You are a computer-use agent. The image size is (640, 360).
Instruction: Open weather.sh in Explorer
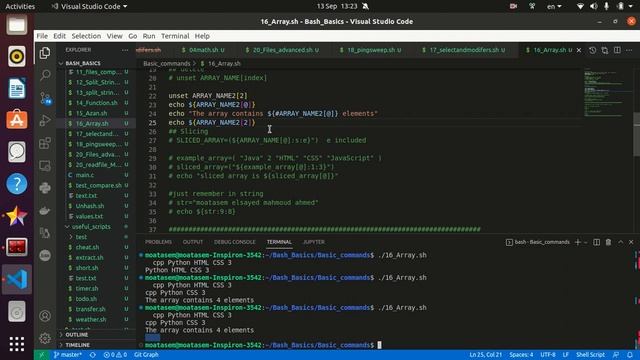91,319
